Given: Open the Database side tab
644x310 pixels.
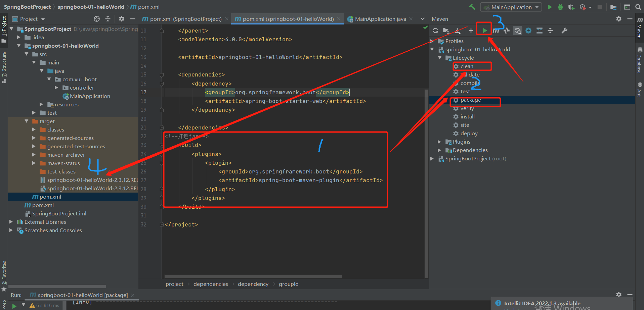Looking at the screenshot, I should pos(639,60).
